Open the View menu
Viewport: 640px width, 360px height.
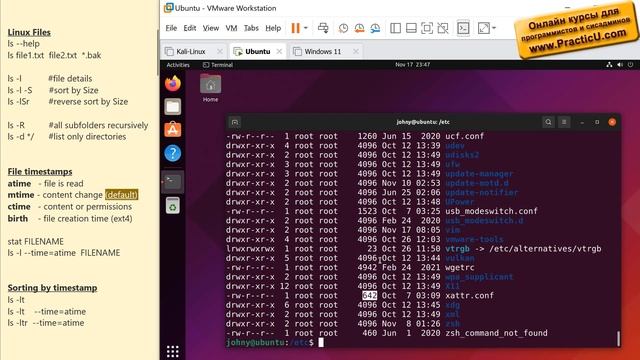[x=211, y=28]
